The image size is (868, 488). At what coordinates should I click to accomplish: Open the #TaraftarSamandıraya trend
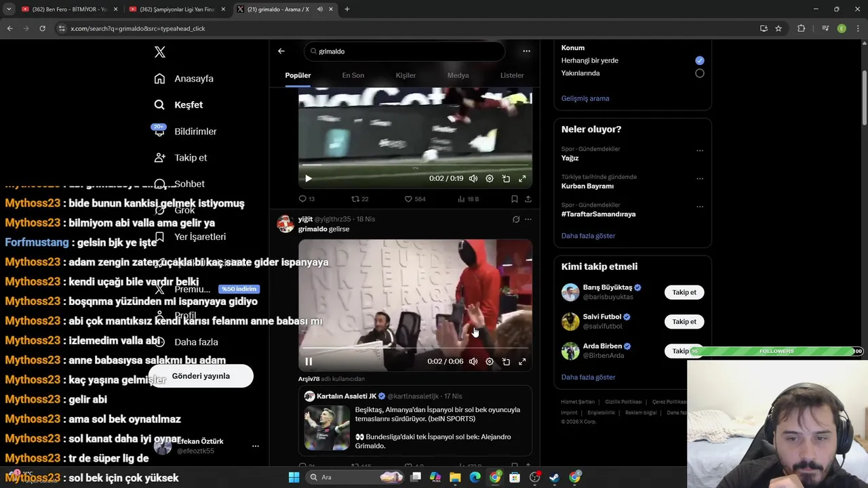coord(598,214)
